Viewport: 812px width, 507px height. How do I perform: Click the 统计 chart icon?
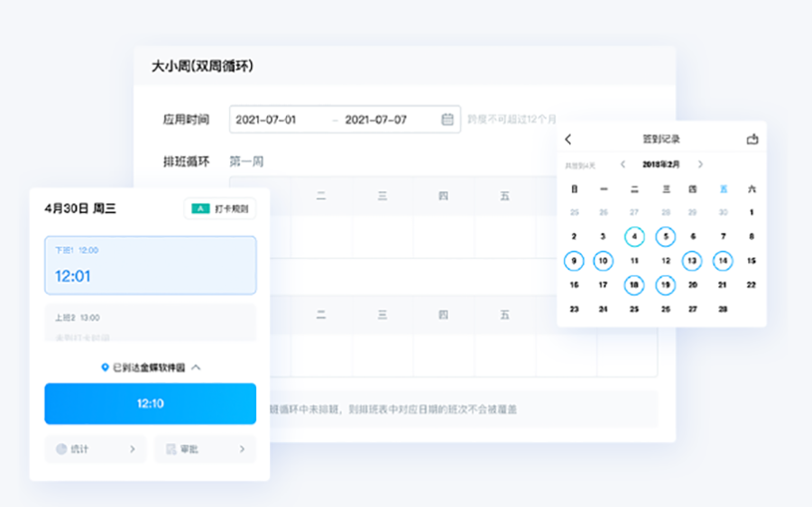pos(61,449)
